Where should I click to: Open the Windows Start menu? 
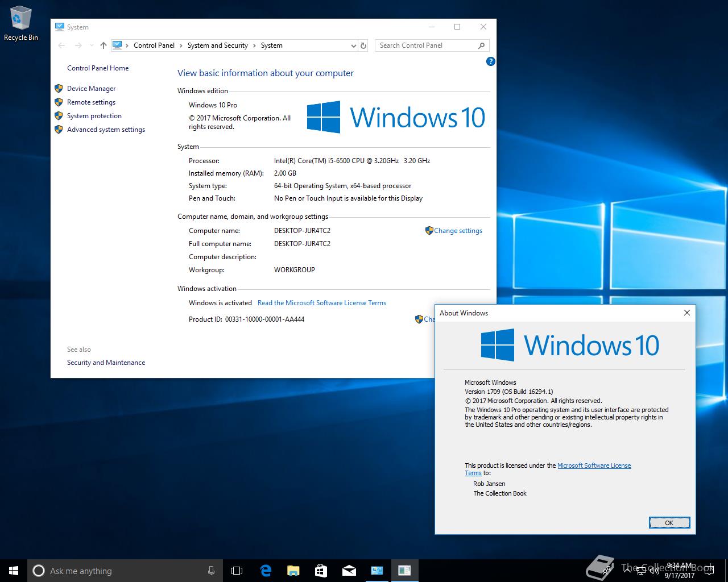tap(14, 571)
